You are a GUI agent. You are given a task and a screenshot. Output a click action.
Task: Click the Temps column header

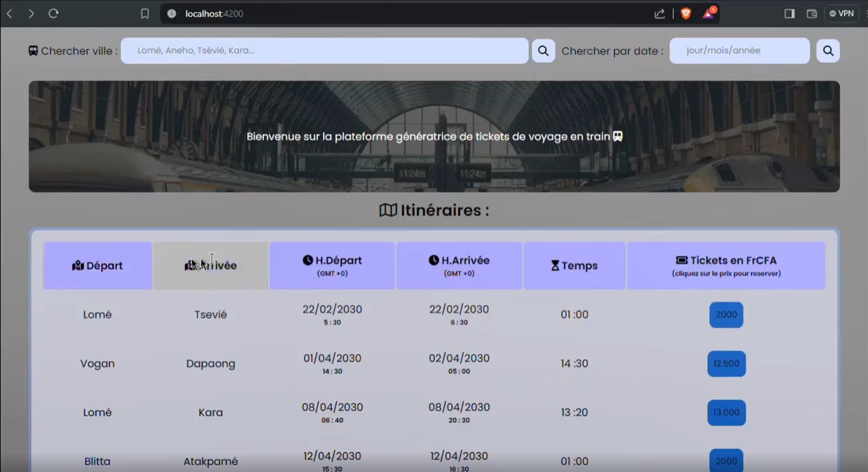click(574, 265)
